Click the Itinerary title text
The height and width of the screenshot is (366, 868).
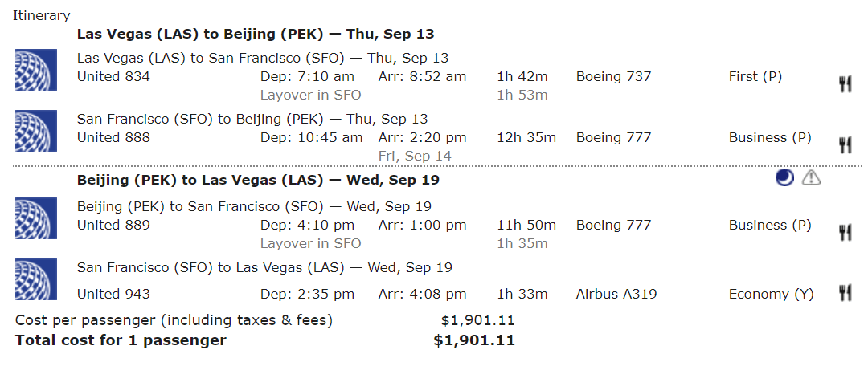42,15
